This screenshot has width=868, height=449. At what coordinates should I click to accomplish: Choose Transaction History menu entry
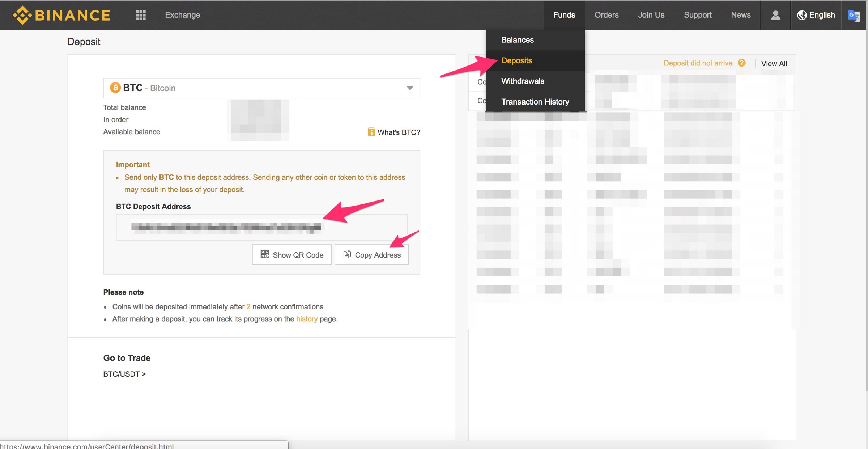(535, 102)
